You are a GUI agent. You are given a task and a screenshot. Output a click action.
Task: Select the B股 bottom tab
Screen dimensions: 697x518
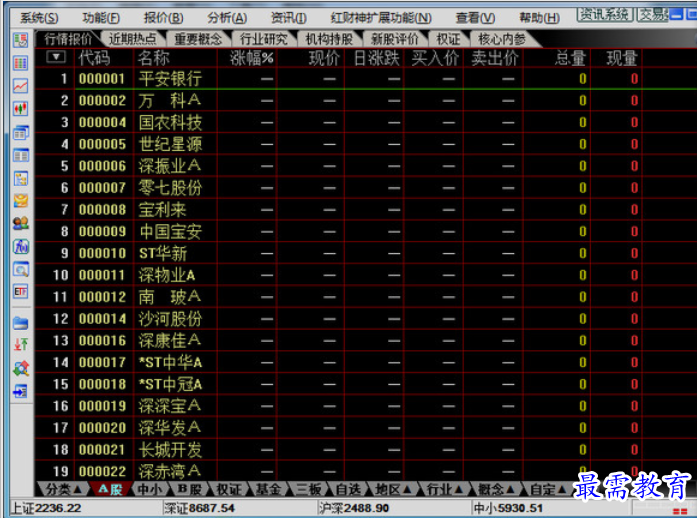(189, 490)
